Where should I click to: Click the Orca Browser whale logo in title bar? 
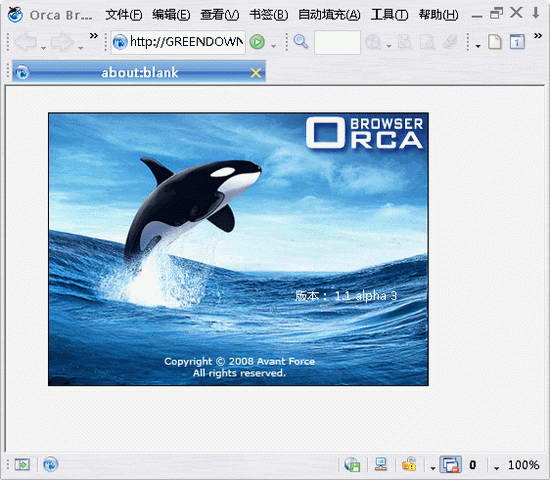(x=15, y=14)
